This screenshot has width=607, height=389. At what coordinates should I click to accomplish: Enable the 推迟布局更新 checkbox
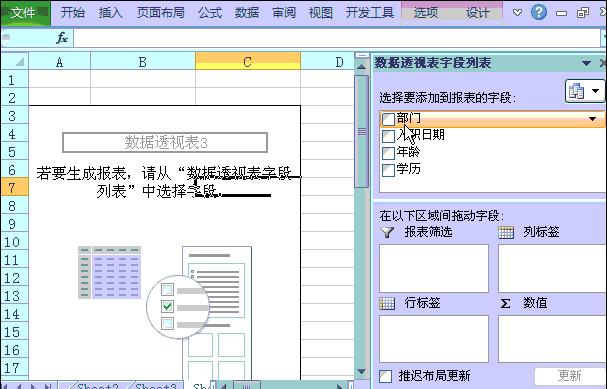pos(385,375)
